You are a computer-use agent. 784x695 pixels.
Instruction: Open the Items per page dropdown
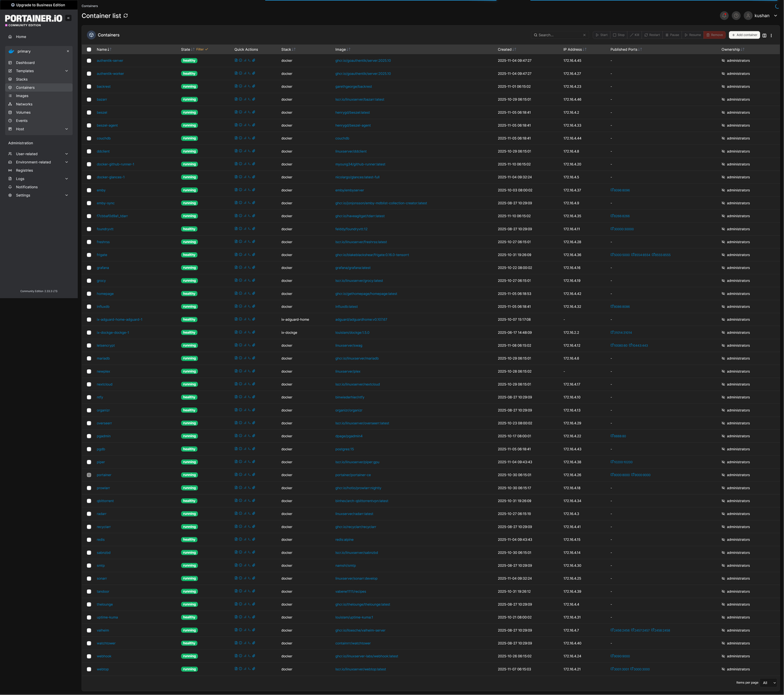(x=769, y=683)
